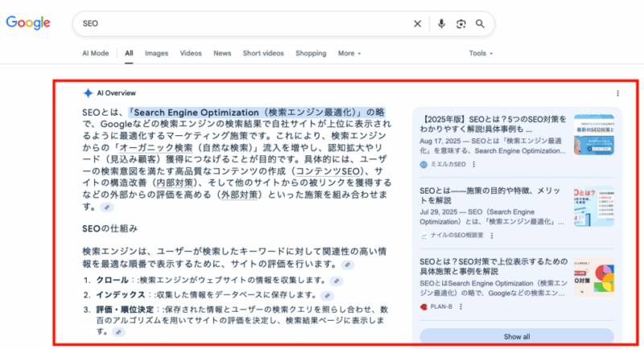
Task: Click the SEO search input field
Action: [242, 23]
